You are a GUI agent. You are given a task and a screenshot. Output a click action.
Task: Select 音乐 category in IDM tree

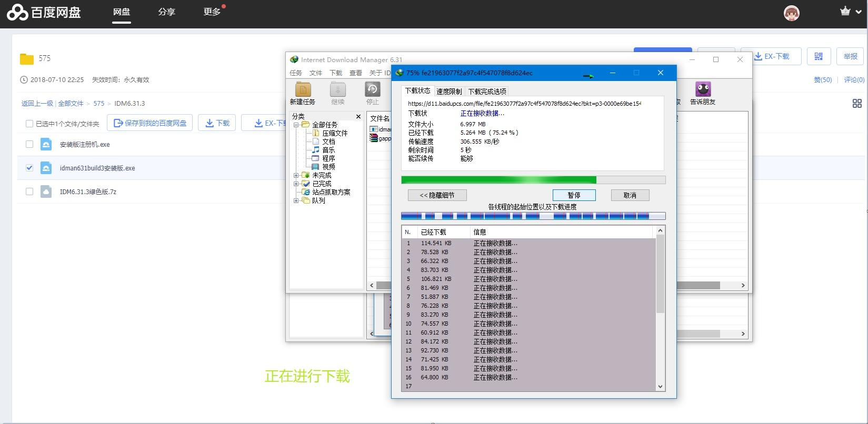click(x=328, y=150)
